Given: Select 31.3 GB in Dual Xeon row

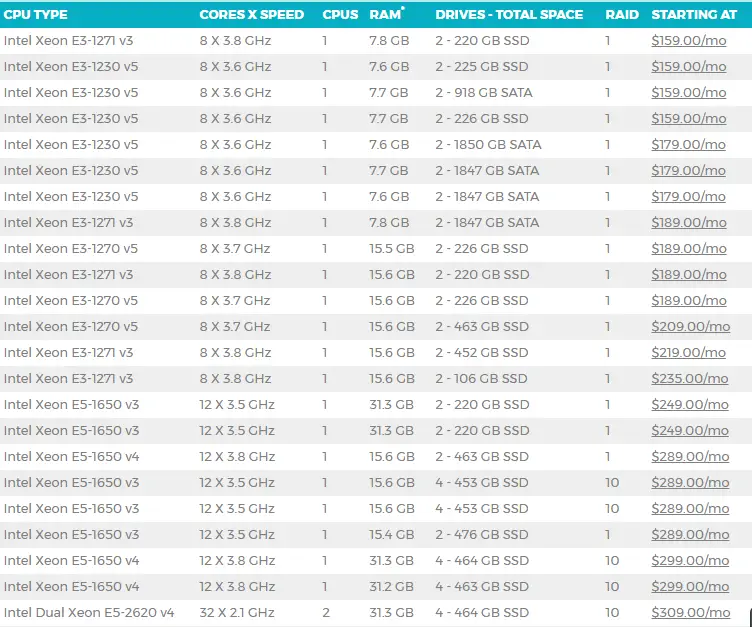Looking at the screenshot, I should click(x=391, y=613).
